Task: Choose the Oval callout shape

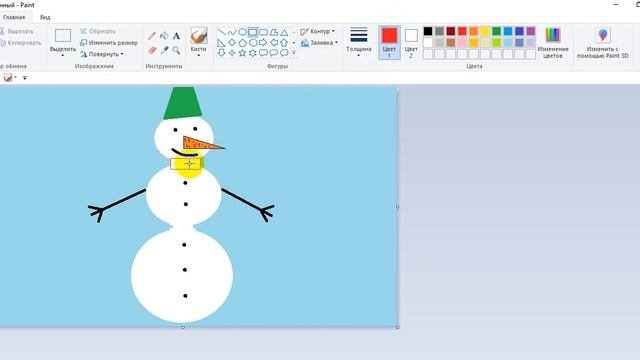Action: pyautogui.click(x=274, y=53)
